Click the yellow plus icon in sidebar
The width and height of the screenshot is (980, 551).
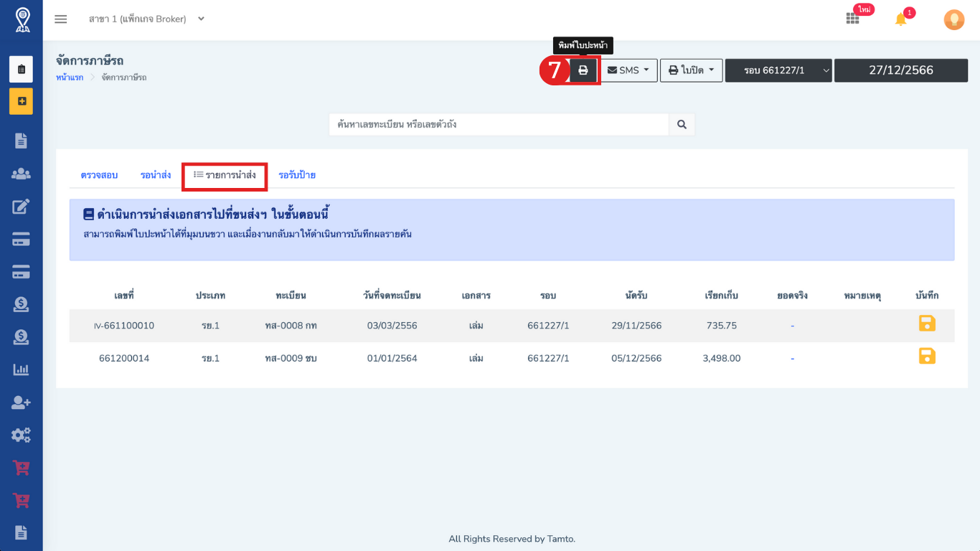tap(22, 101)
